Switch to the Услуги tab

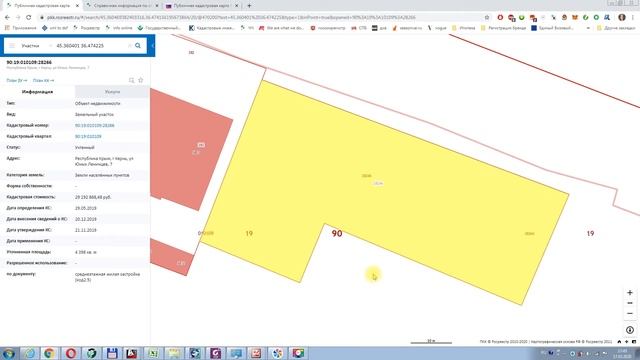[112, 92]
